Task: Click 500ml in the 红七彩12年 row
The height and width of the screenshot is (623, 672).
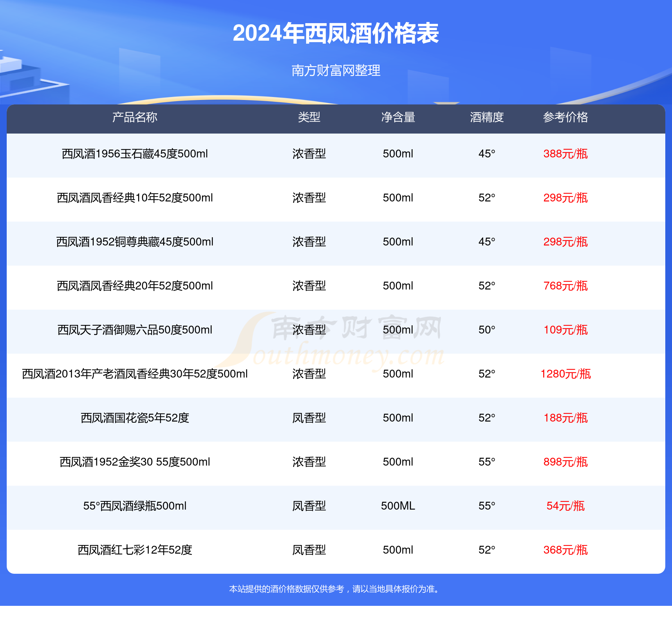Action: point(398,550)
